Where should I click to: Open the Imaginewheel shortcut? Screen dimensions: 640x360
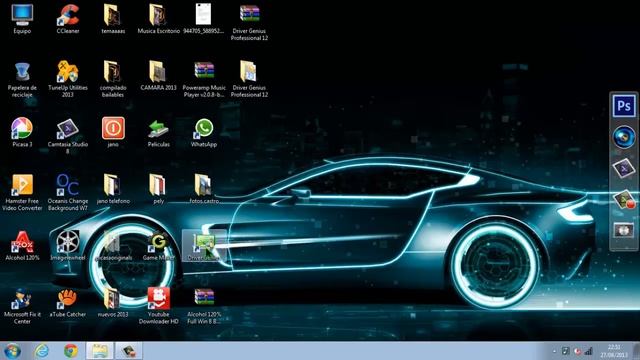pos(68,246)
